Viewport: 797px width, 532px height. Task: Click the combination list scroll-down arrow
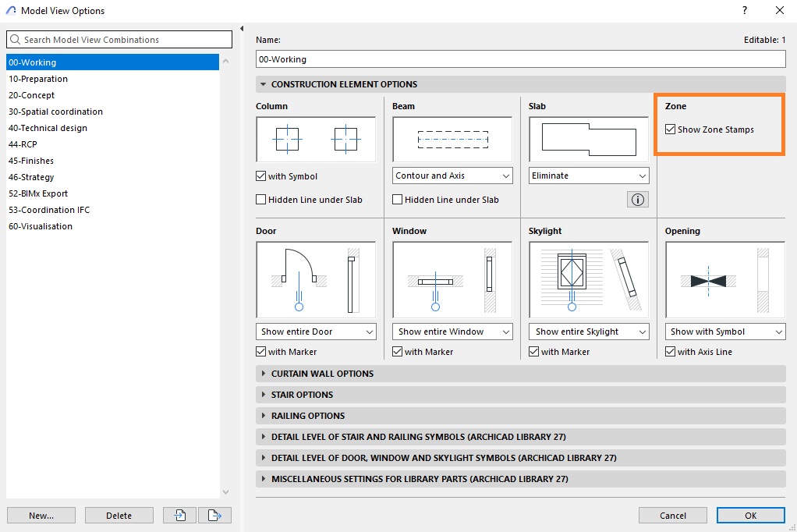coord(225,491)
